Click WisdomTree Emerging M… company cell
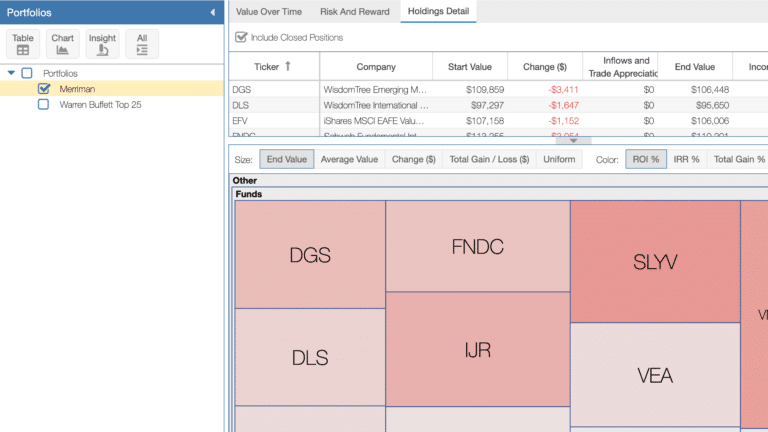768x432 pixels. point(375,90)
